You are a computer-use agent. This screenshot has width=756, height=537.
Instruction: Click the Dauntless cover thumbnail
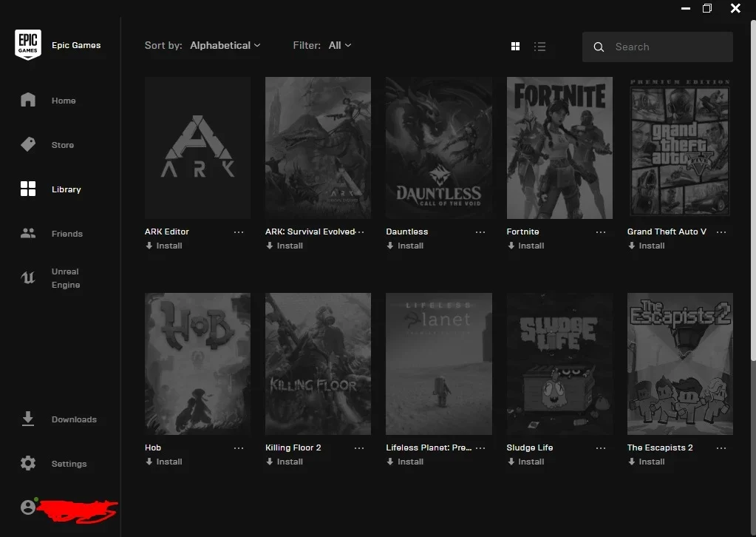click(439, 148)
